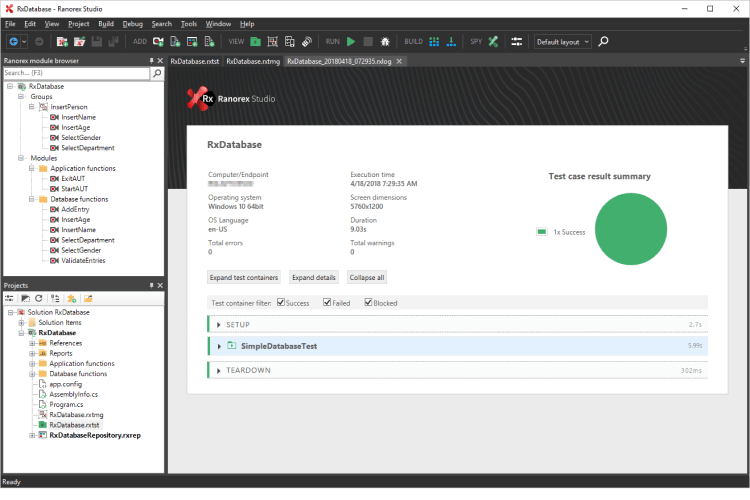Open the File menu

(x=10, y=24)
